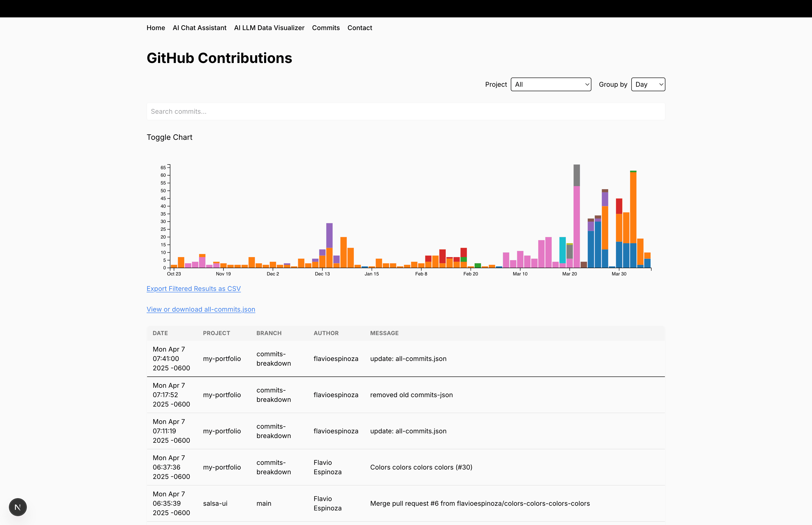This screenshot has width=812, height=525.
Task: Select the 'removed old commits-json' commit row
Action: pyautogui.click(x=411, y=395)
